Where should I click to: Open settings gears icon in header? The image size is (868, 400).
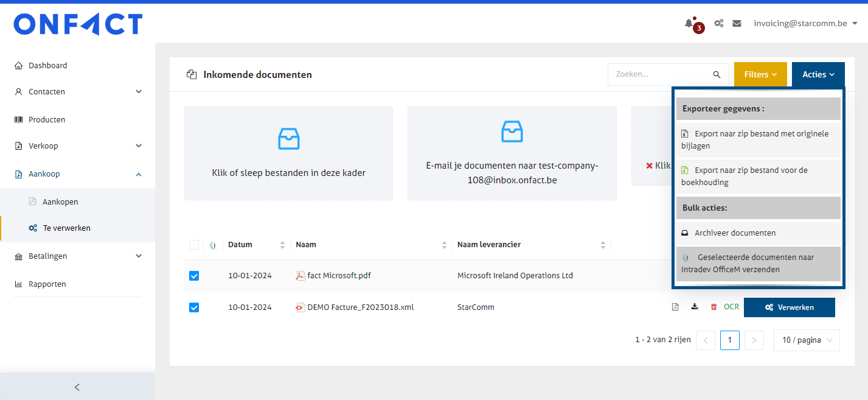[718, 24]
